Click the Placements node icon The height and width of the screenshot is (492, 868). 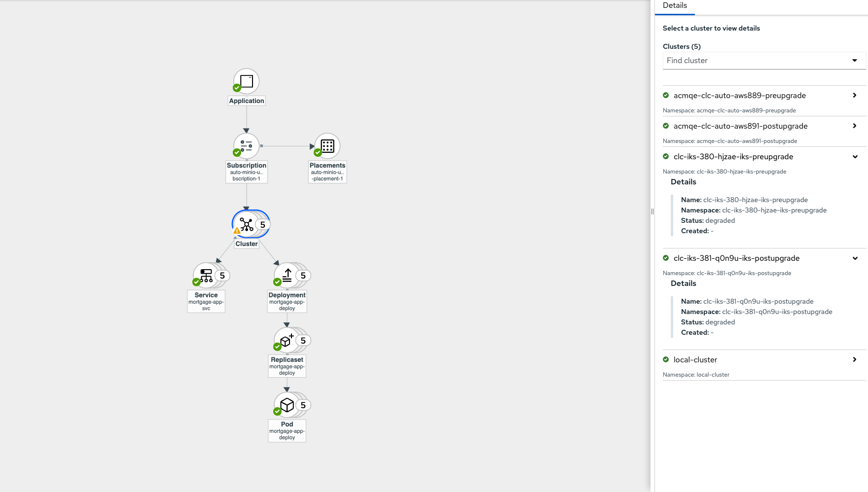click(x=327, y=146)
